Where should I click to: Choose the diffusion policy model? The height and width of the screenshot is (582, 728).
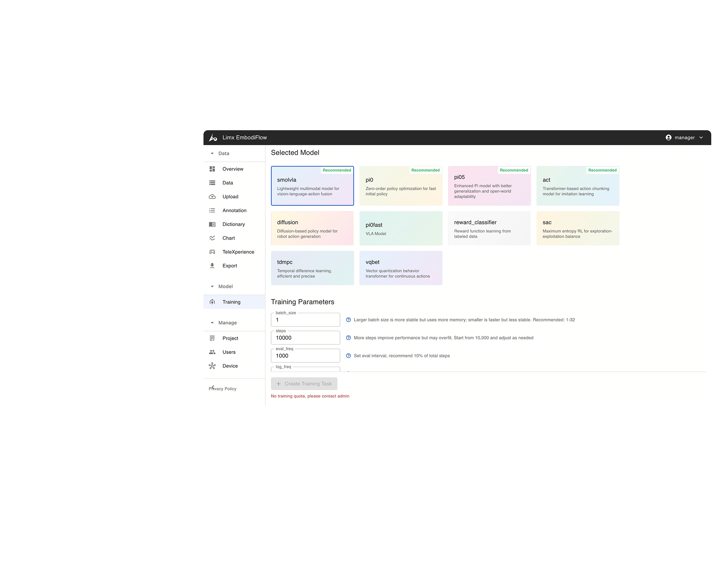(x=312, y=228)
